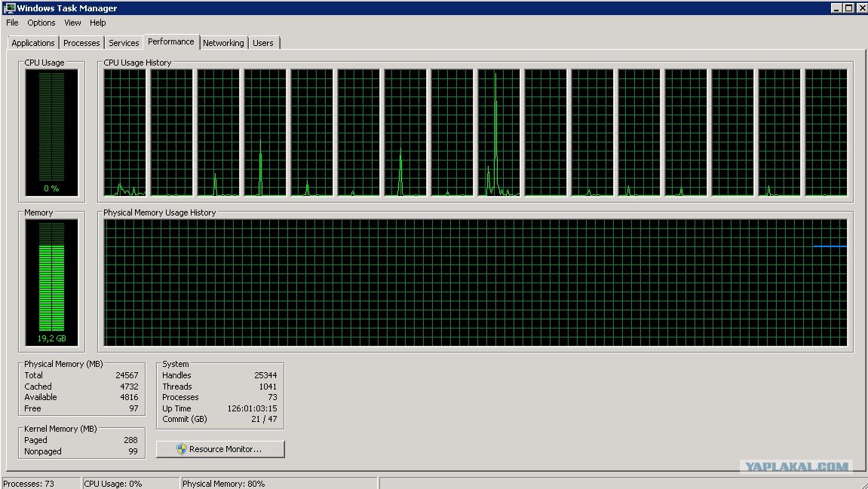Click the last CPU core history graph
The width and height of the screenshot is (868, 489).
point(826,132)
